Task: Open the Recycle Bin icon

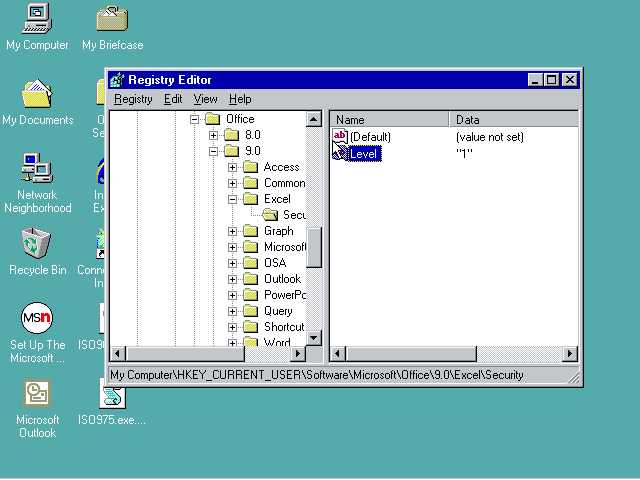Action: click(x=36, y=243)
